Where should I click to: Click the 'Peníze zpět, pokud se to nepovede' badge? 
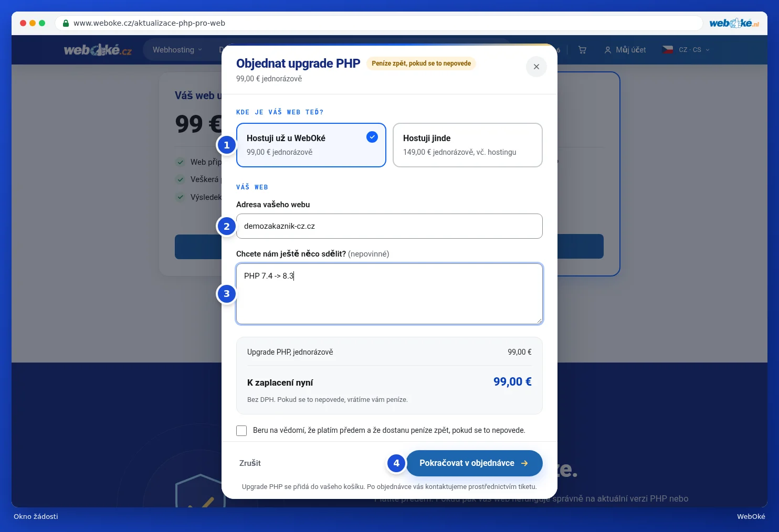coord(421,63)
